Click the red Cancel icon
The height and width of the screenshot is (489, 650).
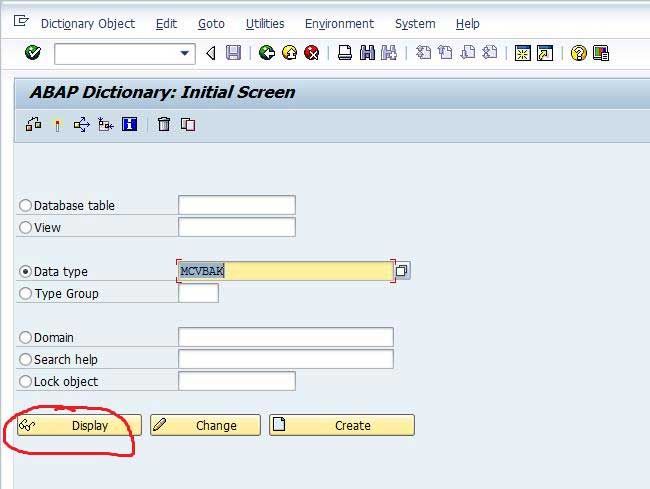tap(311, 53)
